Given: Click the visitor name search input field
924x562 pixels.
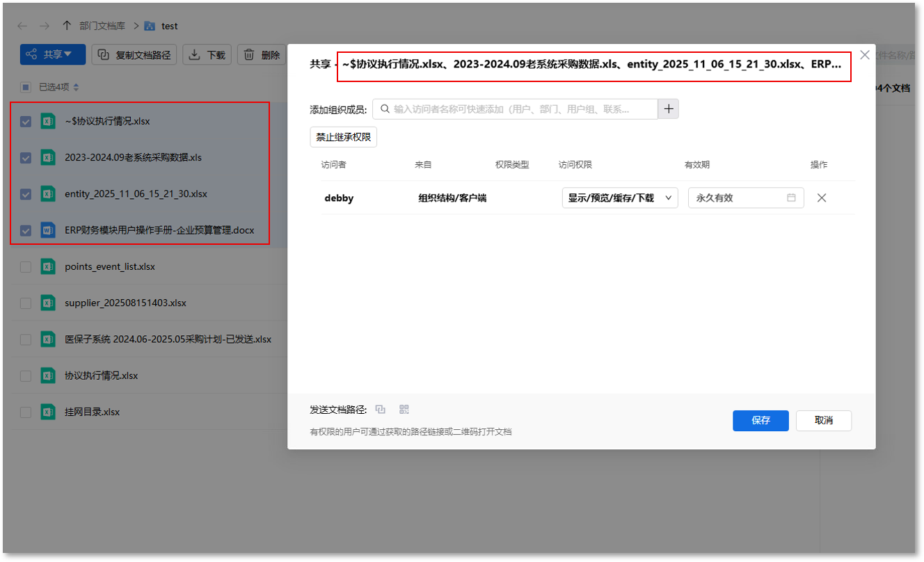Looking at the screenshot, I should click(515, 109).
